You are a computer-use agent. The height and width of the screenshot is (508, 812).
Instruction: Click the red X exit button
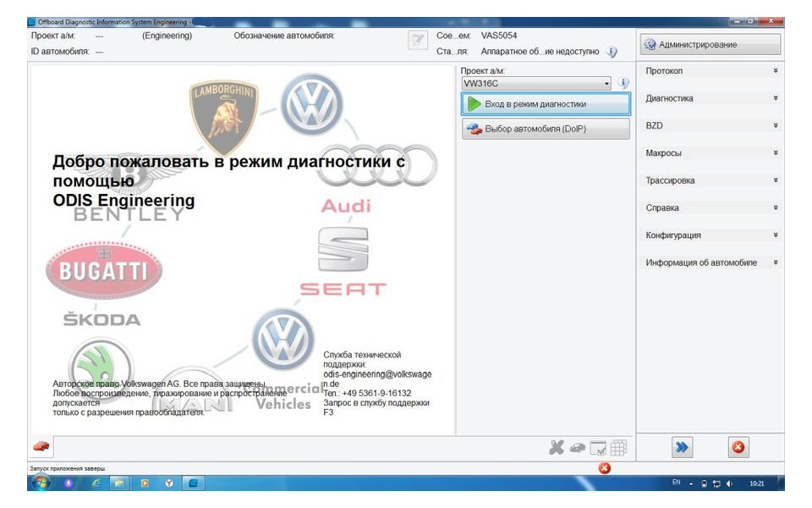click(738, 447)
